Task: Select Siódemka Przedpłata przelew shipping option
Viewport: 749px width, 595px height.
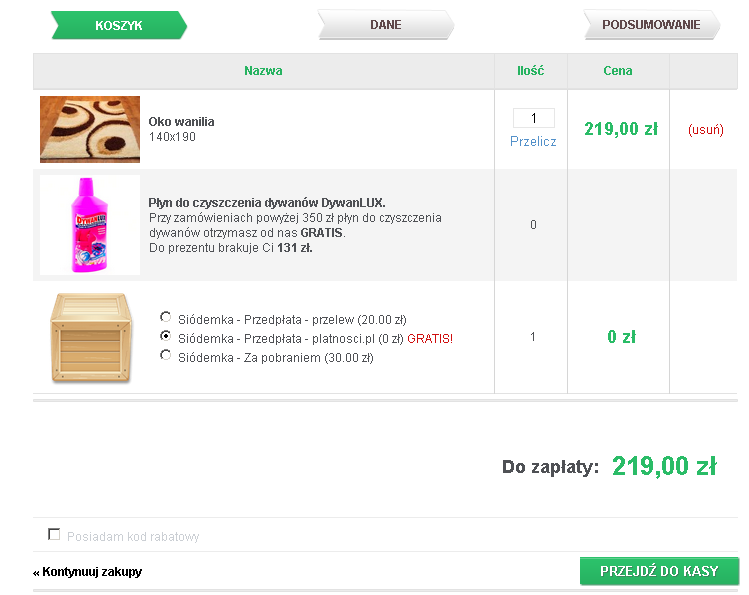Action: (166, 317)
